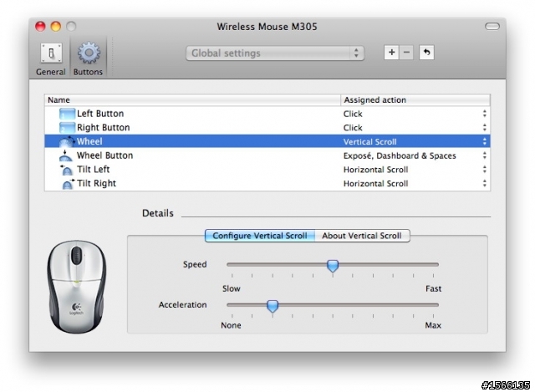Screen dimensions: 535x392
Task: Open Right Button assigned action stepper
Action: coord(485,128)
